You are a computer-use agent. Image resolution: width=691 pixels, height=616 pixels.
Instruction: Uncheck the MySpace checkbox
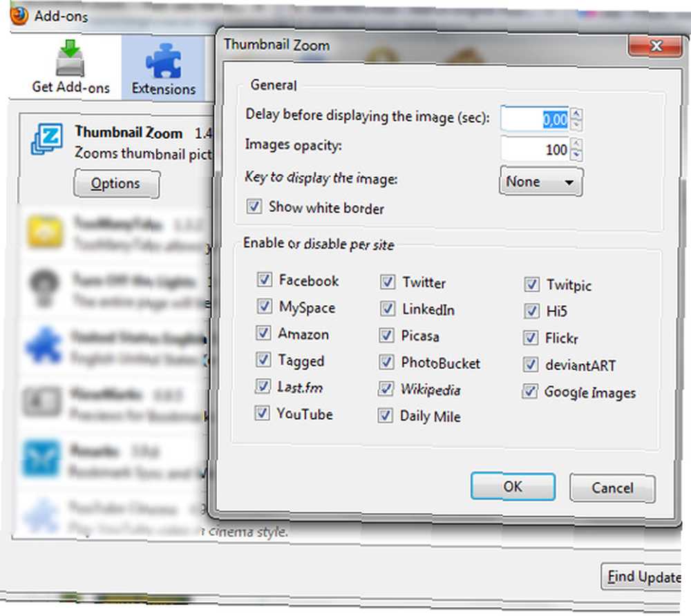(264, 306)
